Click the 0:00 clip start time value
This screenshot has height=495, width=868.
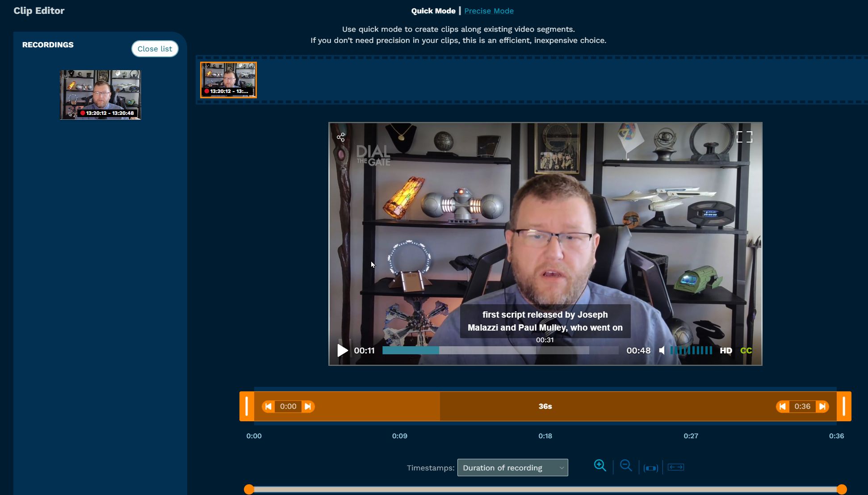pos(288,407)
